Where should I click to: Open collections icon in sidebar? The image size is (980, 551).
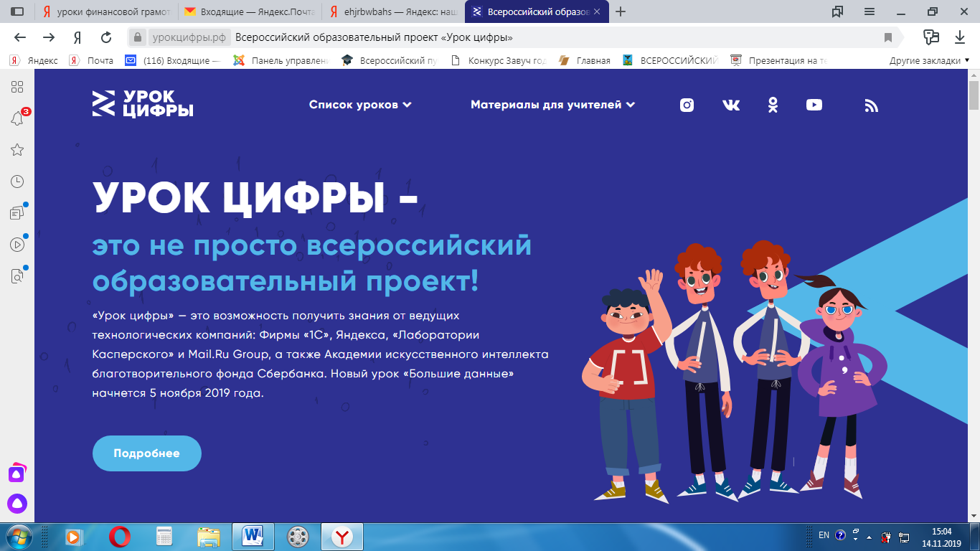17,213
